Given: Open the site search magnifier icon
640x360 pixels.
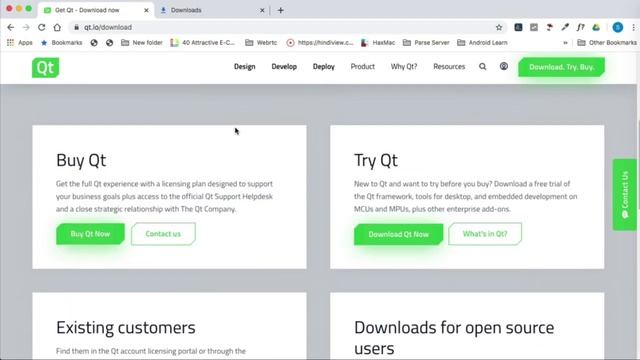Looking at the screenshot, I should pyautogui.click(x=482, y=67).
